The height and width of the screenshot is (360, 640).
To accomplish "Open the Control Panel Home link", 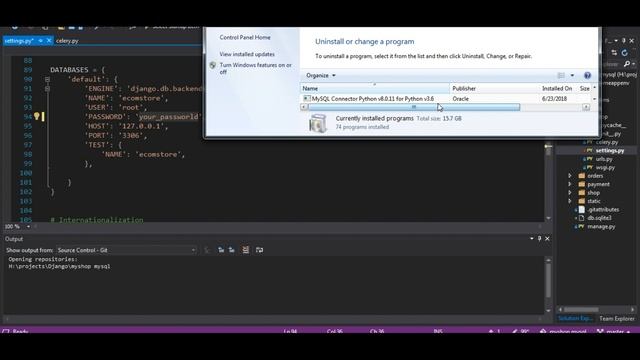I will (x=245, y=37).
